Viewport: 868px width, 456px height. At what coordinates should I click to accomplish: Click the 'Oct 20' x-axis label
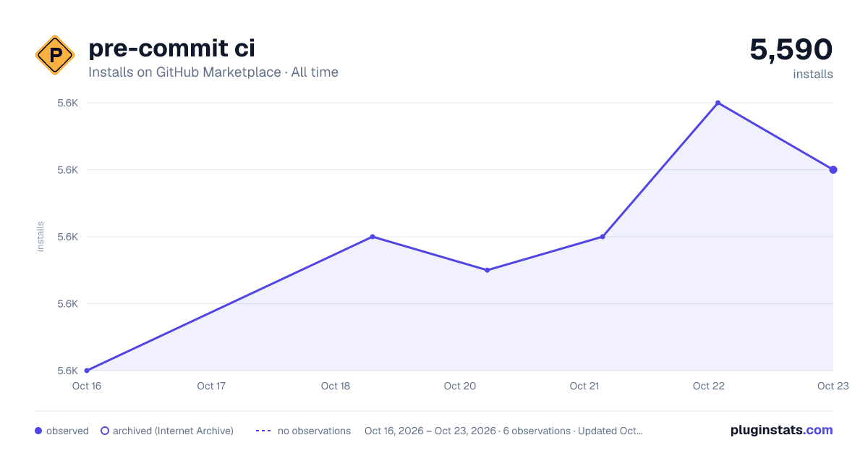tap(460, 387)
